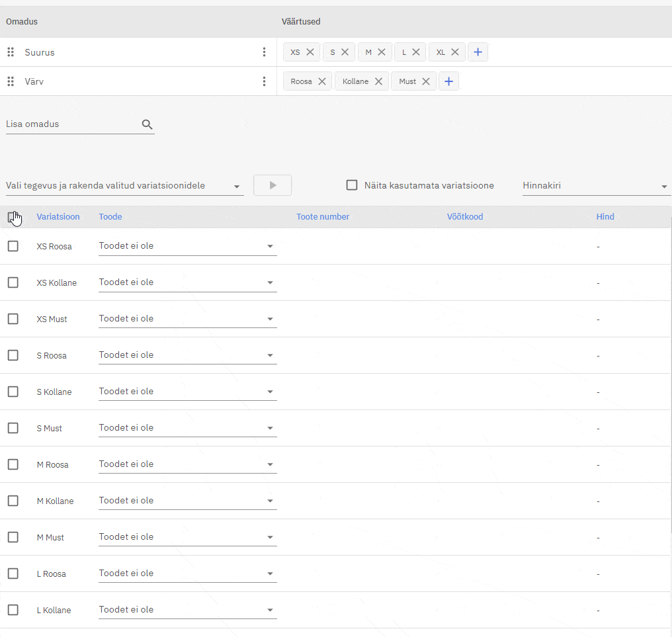Open three-dot menu for Suurus
The width and height of the screenshot is (672, 637).
pyautogui.click(x=264, y=52)
